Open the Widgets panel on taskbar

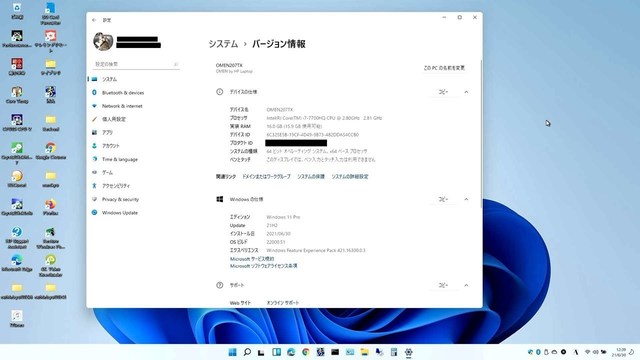point(276,352)
